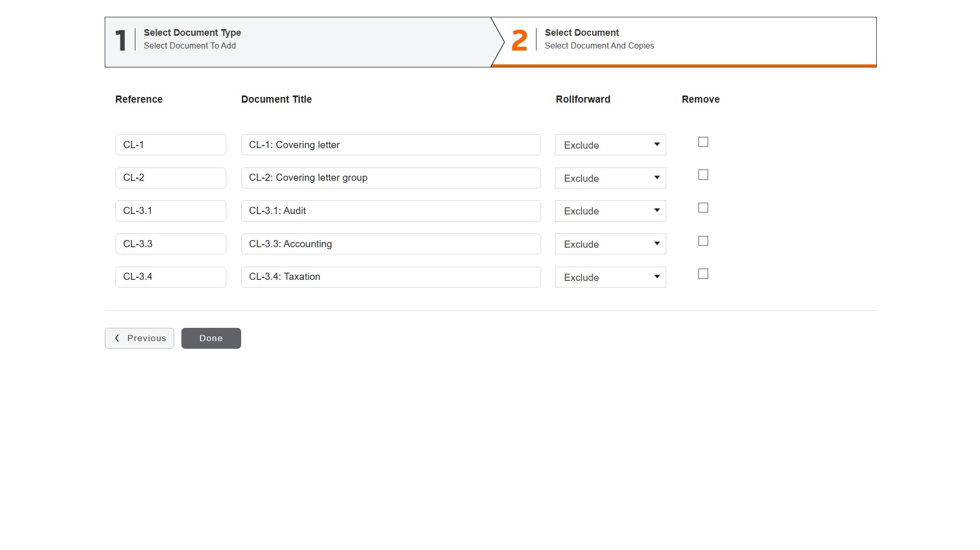
Task: Edit the CL-1: Covering letter title field
Action: click(391, 145)
